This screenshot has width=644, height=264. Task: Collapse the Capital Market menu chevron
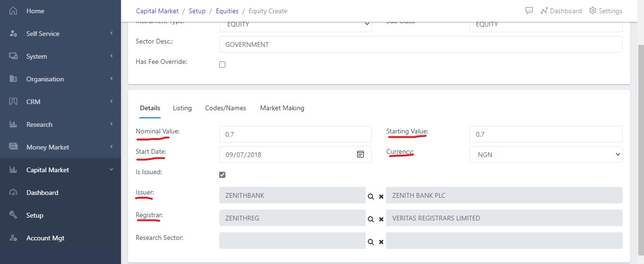coord(112,170)
